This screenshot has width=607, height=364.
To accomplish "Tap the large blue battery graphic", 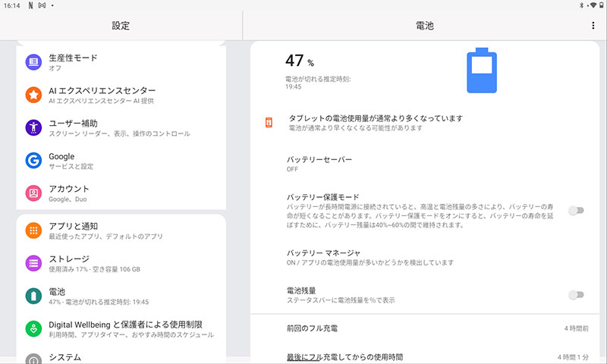I will click(482, 71).
